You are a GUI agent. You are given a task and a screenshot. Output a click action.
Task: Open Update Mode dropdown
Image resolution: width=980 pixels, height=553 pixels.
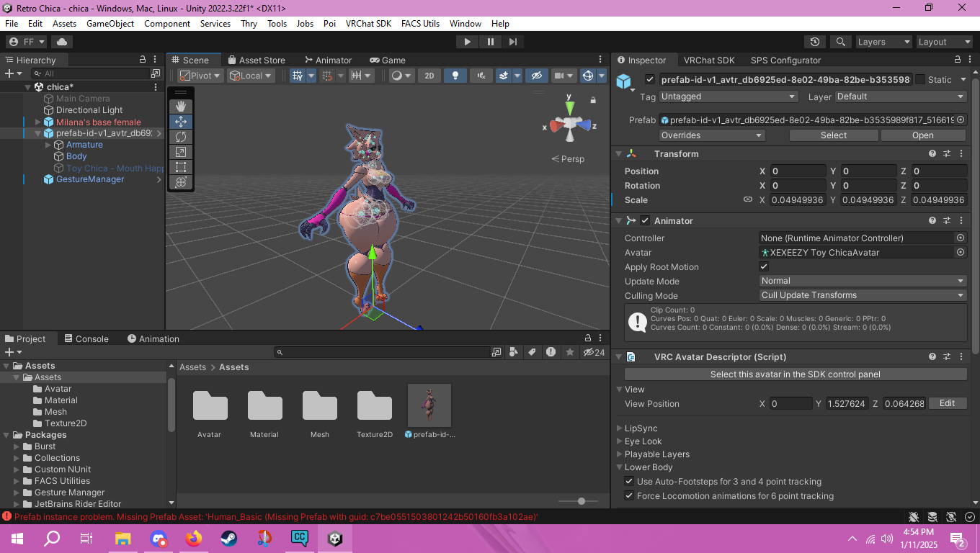(x=863, y=281)
